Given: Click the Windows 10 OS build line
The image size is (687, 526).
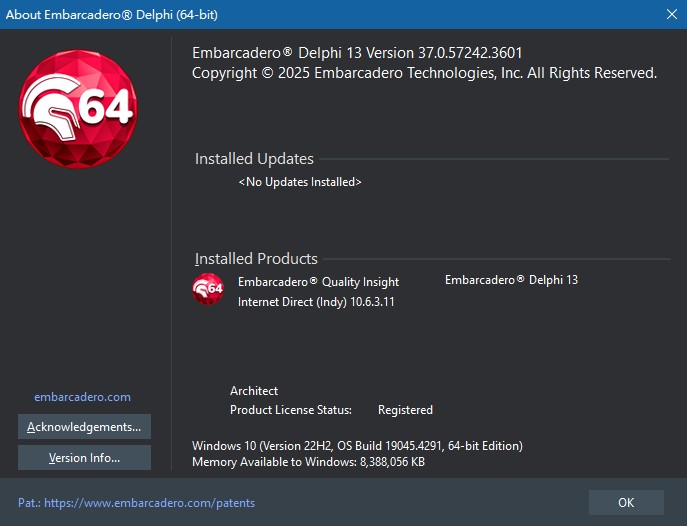Looking at the screenshot, I should (357, 446).
